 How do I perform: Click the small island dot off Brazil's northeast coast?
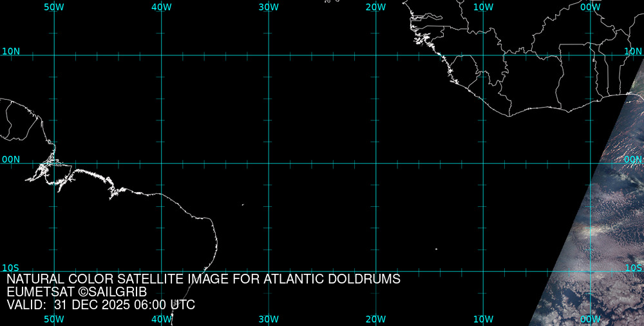coord(243,205)
